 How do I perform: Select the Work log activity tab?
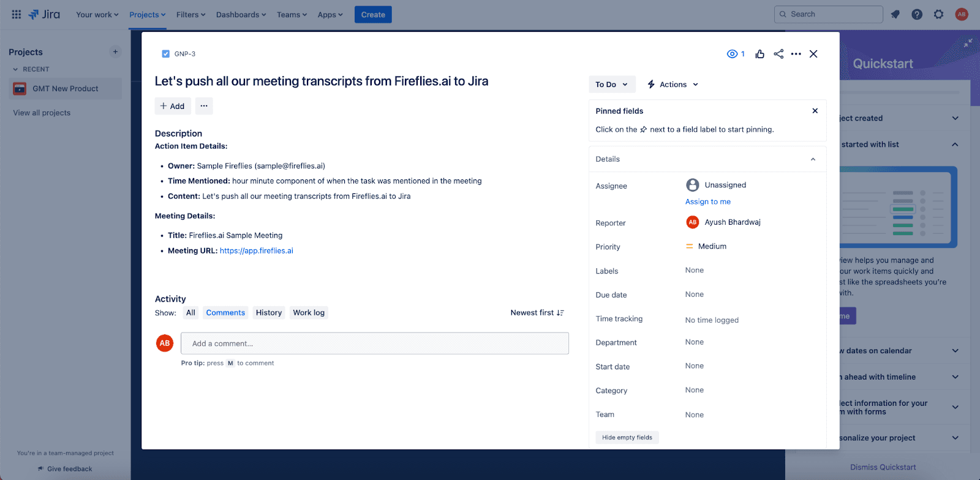309,312
